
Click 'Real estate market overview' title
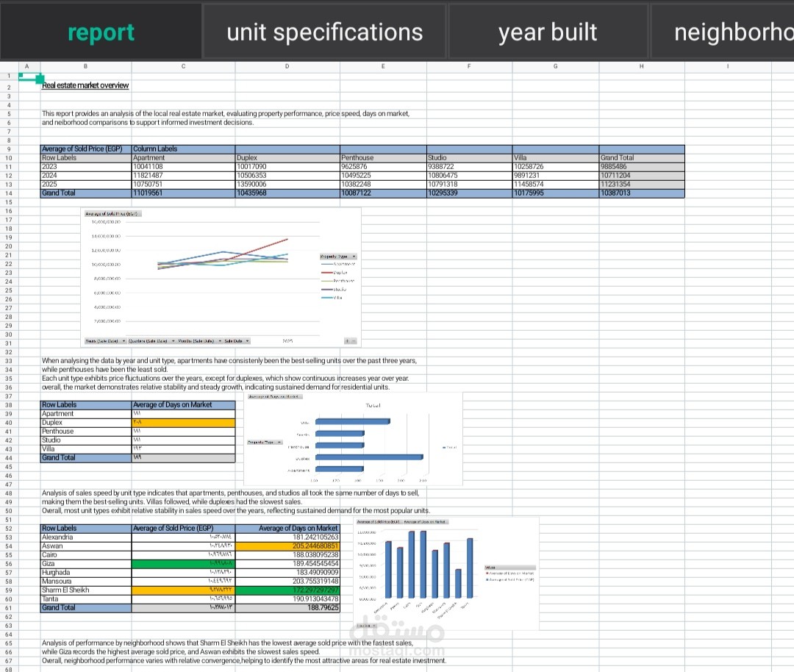(85, 85)
